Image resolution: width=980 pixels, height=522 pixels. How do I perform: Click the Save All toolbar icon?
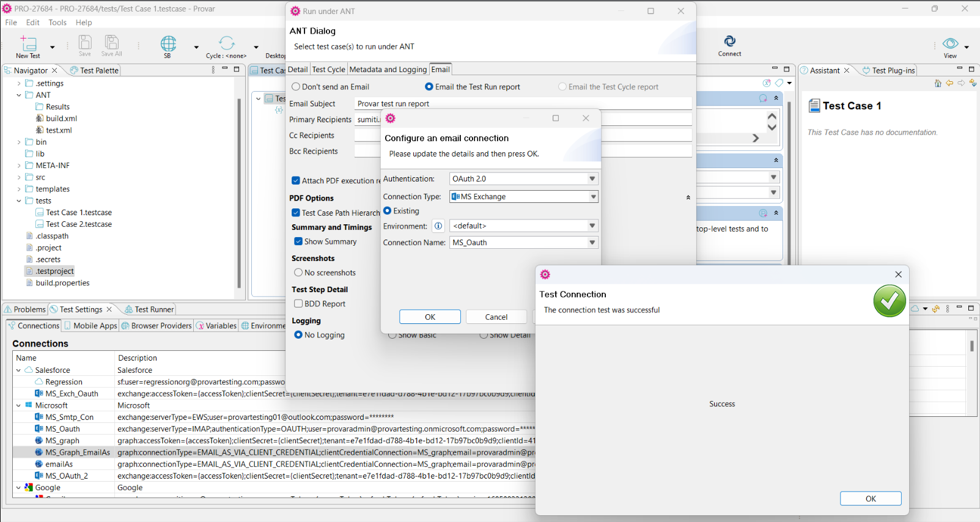click(x=111, y=42)
